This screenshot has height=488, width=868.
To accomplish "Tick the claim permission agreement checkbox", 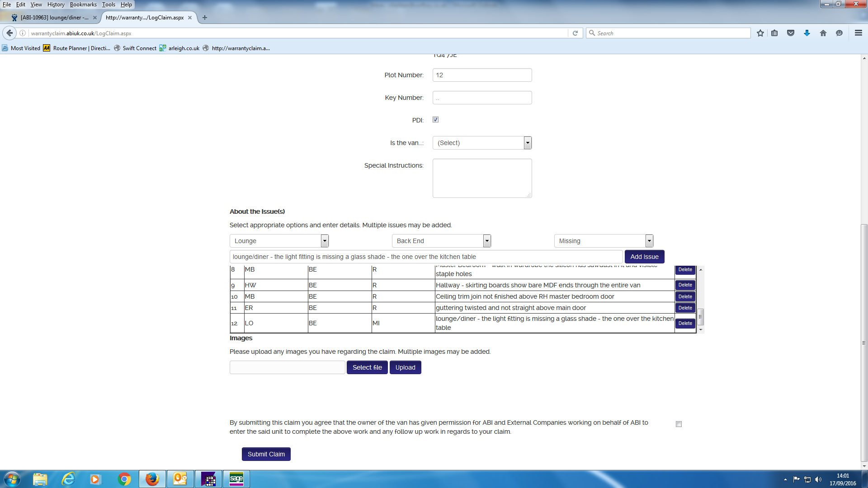I will (x=679, y=424).
